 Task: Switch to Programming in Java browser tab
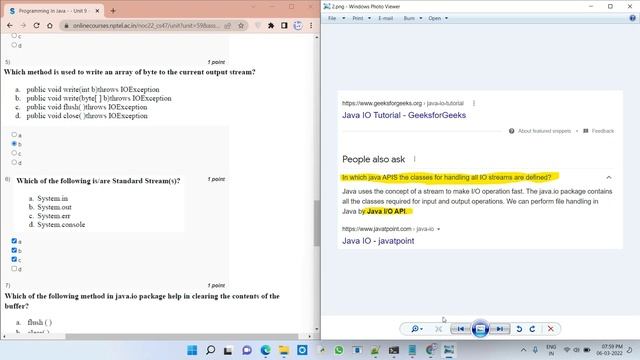53,11
